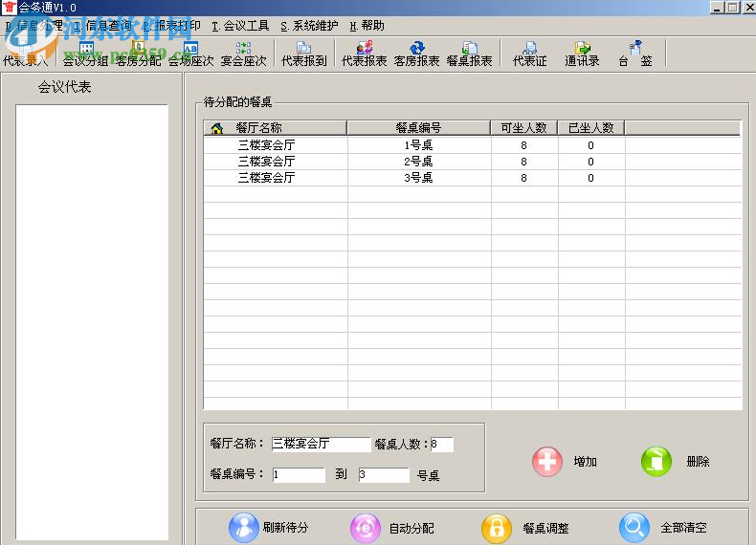The height and width of the screenshot is (545, 756).
Task: Select the 2号桌 row cell
Action: click(x=418, y=162)
